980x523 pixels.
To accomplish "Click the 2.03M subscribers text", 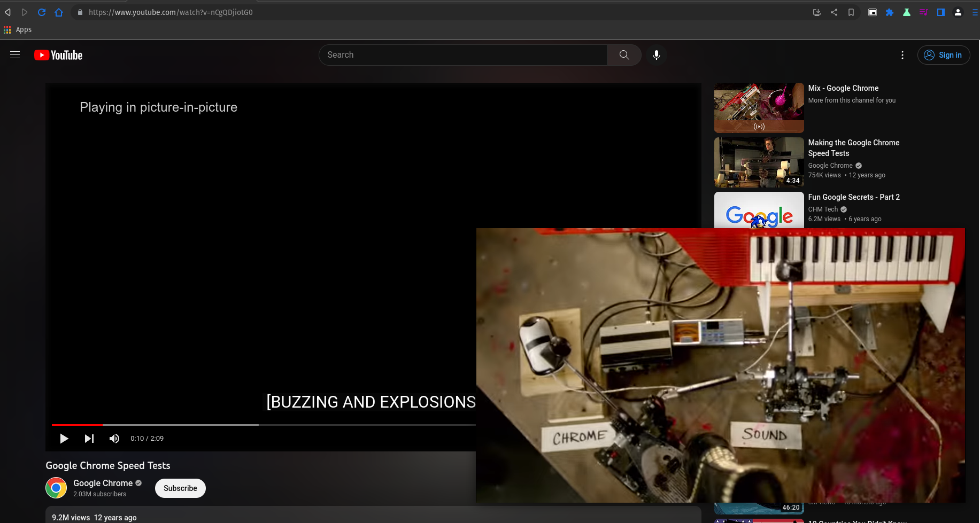I will tap(99, 494).
